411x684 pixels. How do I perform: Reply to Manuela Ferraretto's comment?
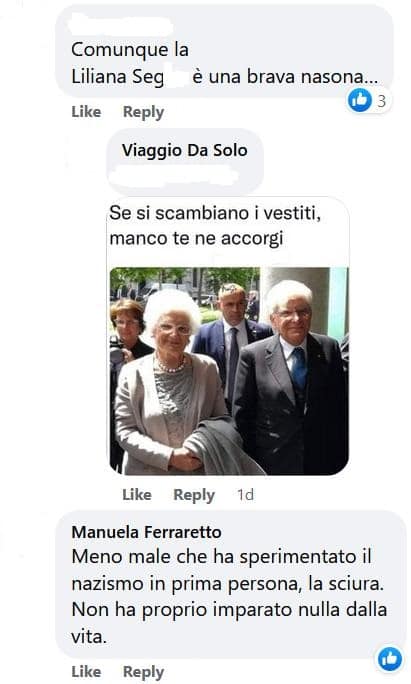[143, 672]
